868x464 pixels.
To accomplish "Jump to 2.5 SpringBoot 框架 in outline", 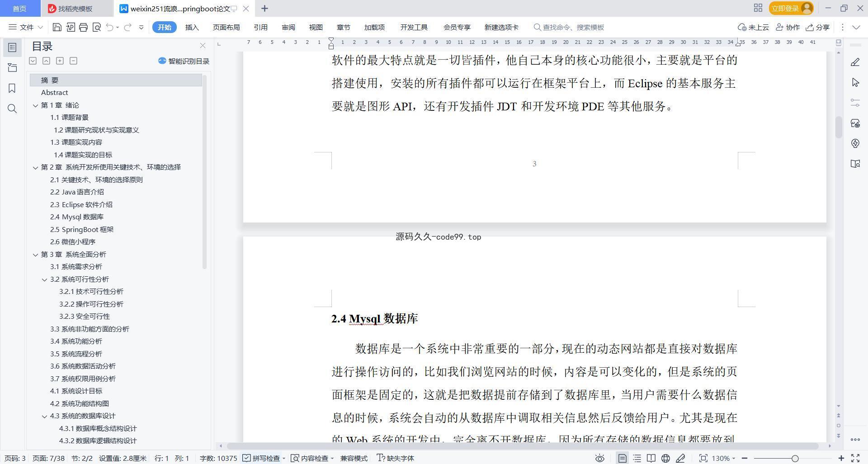I will pos(82,230).
